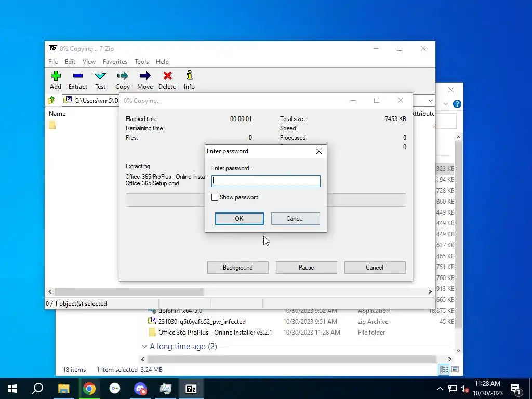Click the password input field
Viewport: 532px width, 399px height.
(x=265, y=181)
